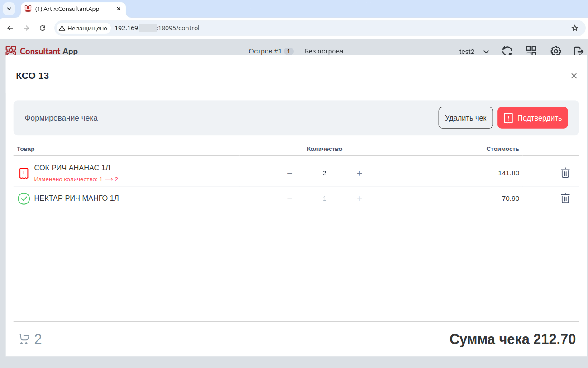The image size is (588, 368).
Task: Decrease quantity of СОК РИЧ АНАНАС 1Л
Action: (290, 173)
